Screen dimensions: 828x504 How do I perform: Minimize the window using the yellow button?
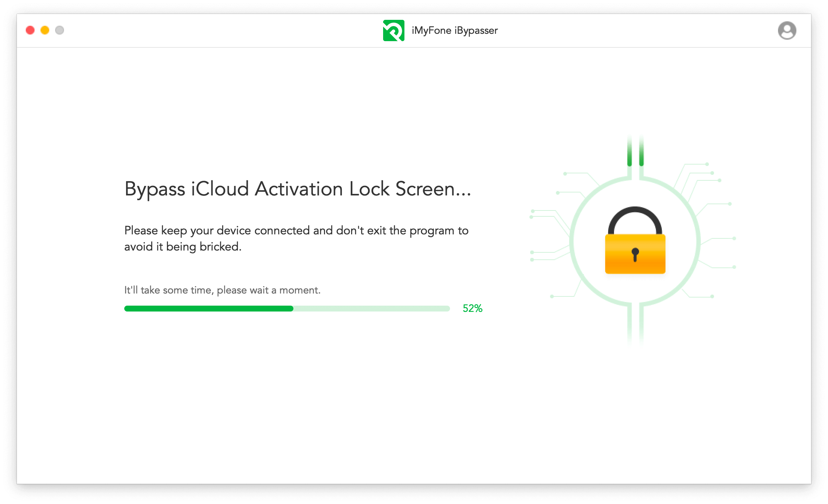(x=45, y=30)
